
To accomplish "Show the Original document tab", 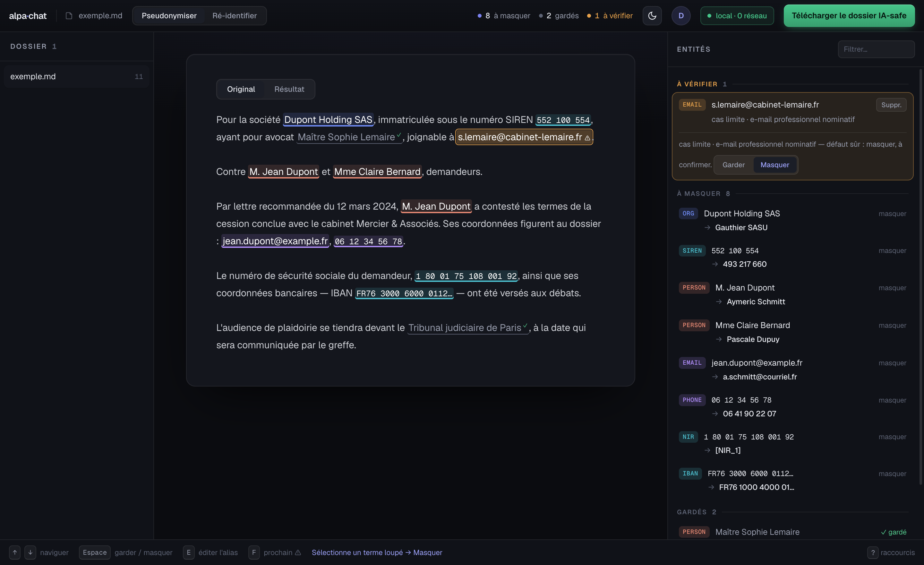I will [x=241, y=89].
